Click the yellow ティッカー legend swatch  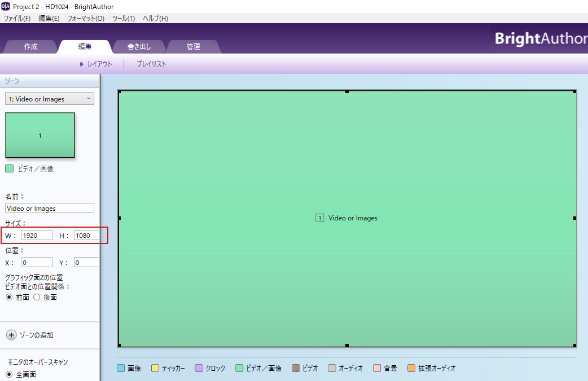tap(155, 369)
